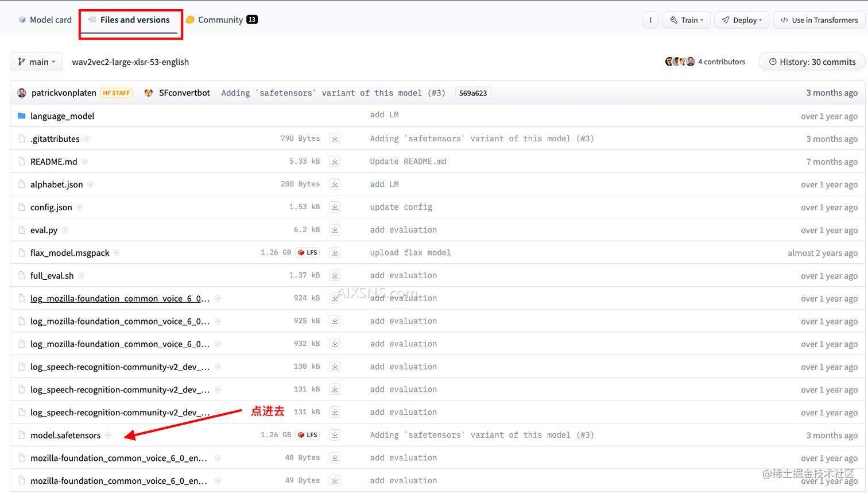This screenshot has height=493, width=868.
Task: Click the 569a623 commit hash badge
Action: [472, 93]
